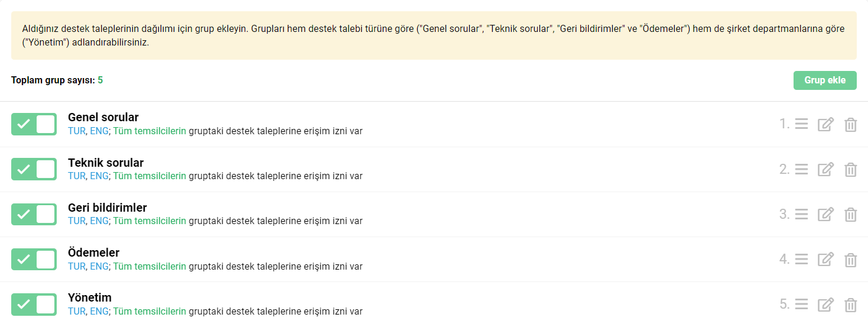The height and width of the screenshot is (327, 868).
Task: Delete the Geri bildirimler group
Action: point(850,214)
